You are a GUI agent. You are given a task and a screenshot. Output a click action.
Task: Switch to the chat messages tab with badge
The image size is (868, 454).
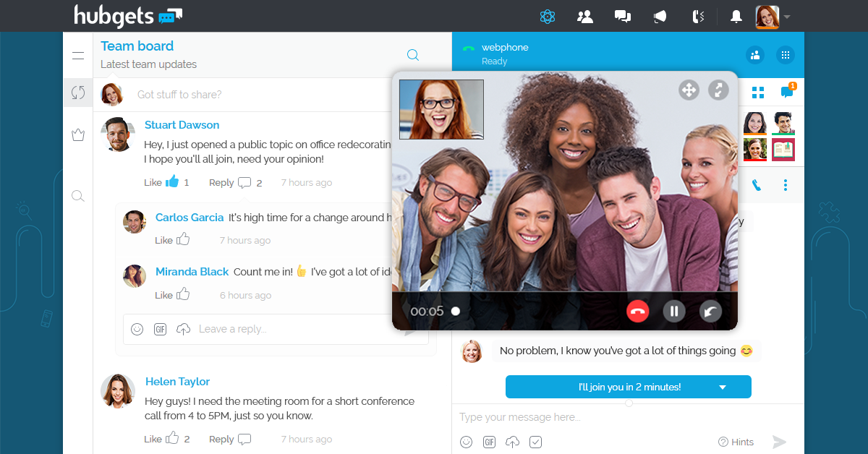[786, 92]
